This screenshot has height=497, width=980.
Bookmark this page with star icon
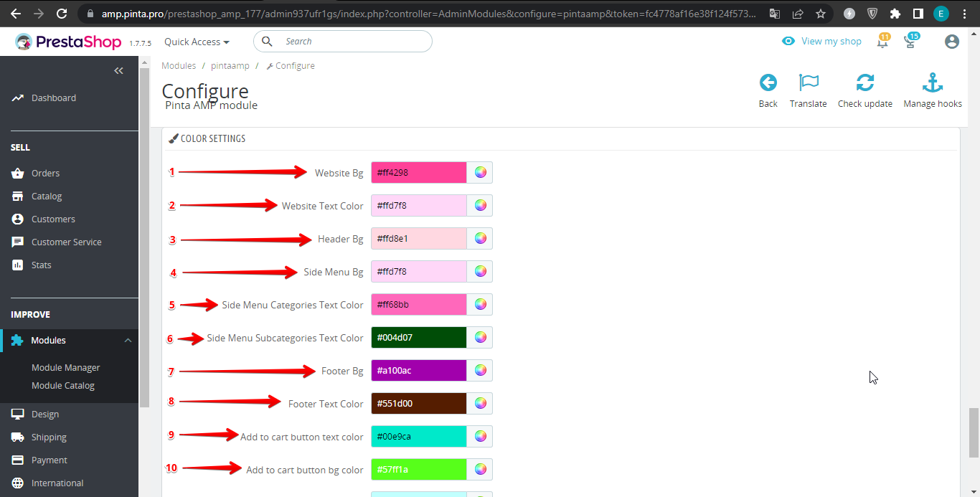click(821, 14)
